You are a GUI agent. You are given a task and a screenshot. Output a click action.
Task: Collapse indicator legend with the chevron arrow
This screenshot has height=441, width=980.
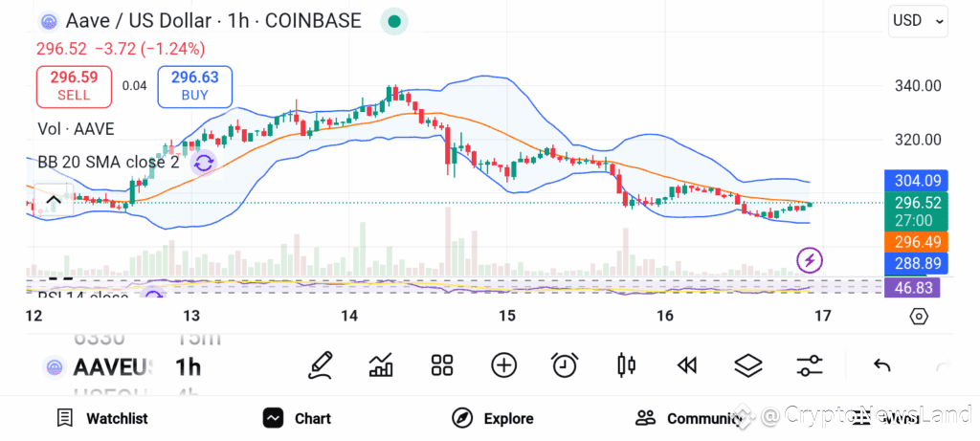click(54, 200)
